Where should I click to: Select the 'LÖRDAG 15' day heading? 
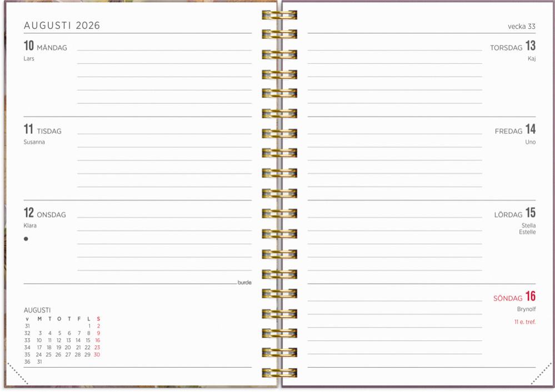click(x=514, y=213)
